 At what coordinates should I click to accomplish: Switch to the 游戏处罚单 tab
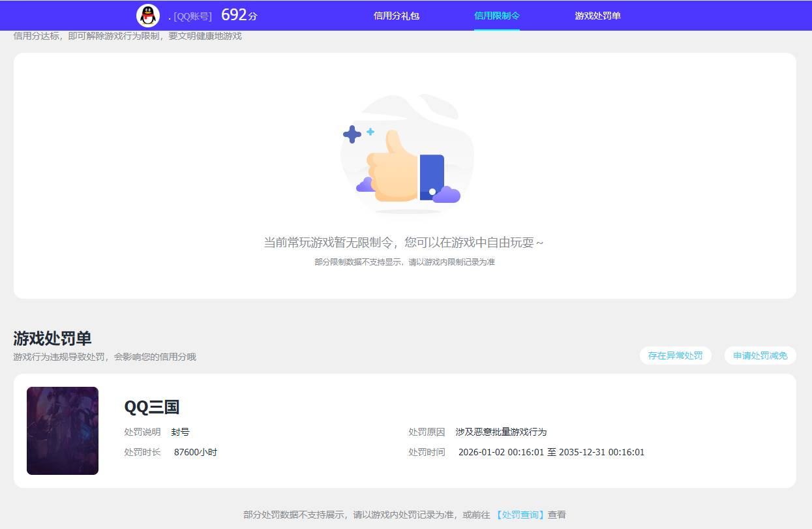pyautogui.click(x=597, y=15)
